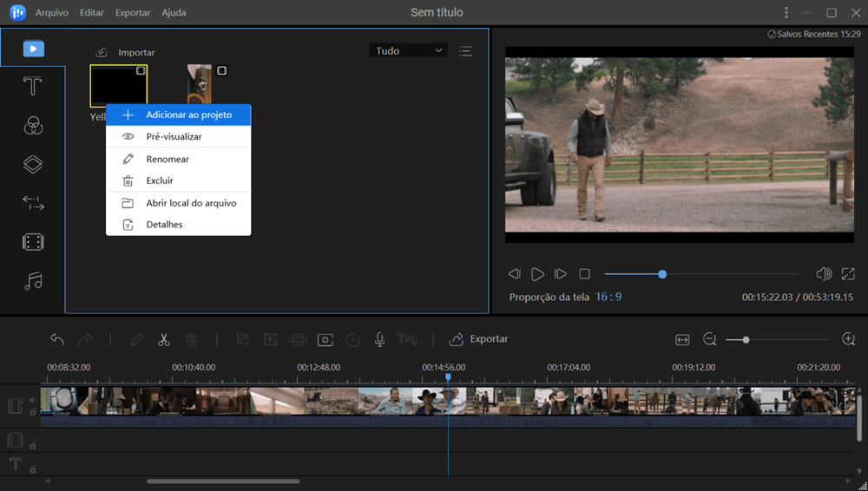Open the Media library tab
The width and height of the screenshot is (868, 491).
pos(33,49)
